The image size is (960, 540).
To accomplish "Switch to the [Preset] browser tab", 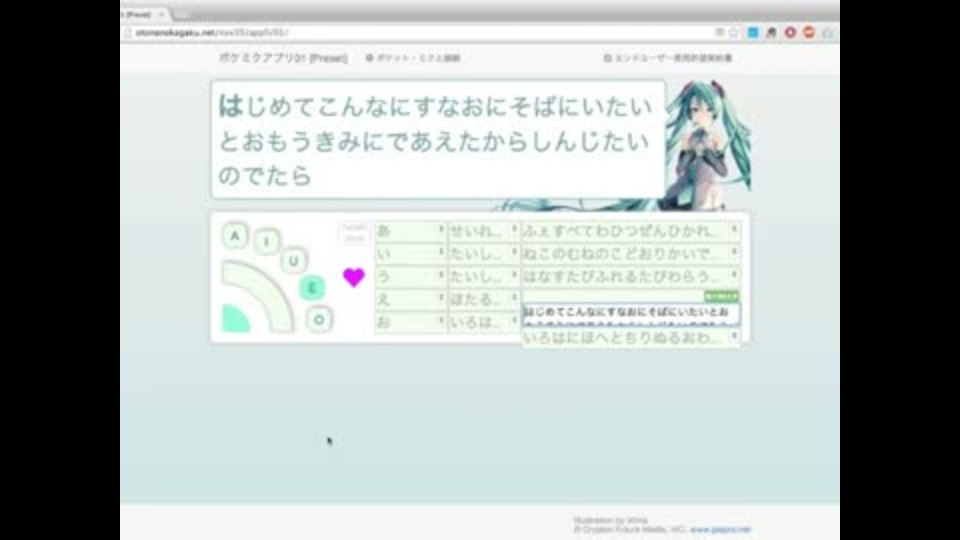I will click(140, 14).
